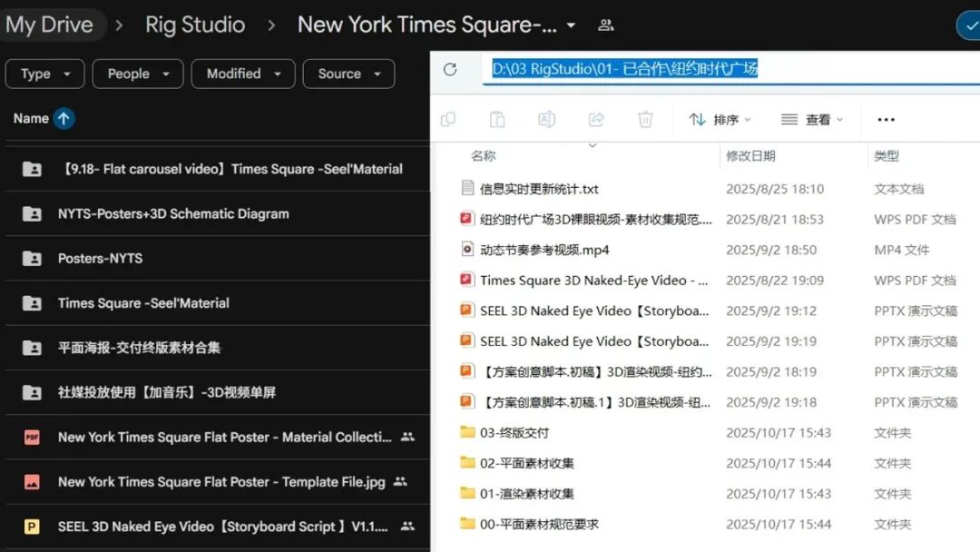
Task: Open the three-dots more options menu
Action: (x=886, y=120)
